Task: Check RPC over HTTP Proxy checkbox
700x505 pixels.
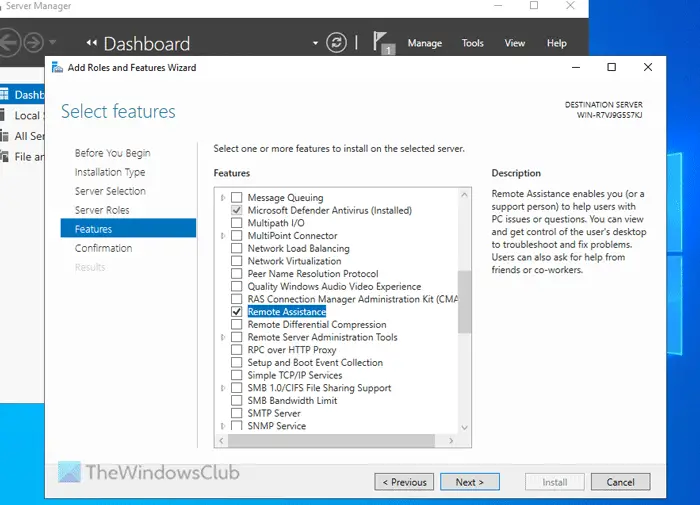Action: (237, 350)
